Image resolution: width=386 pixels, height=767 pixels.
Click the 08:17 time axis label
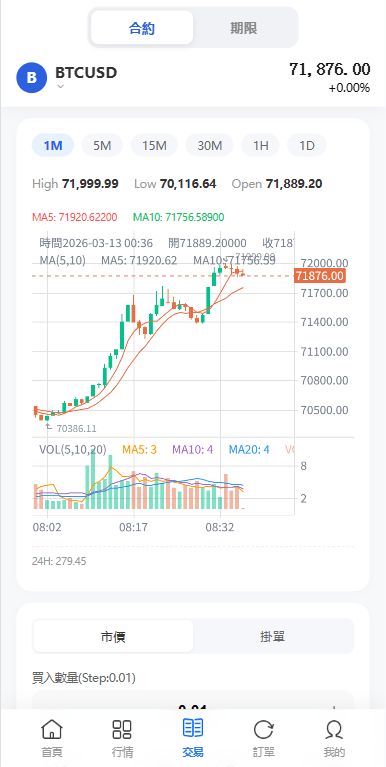click(x=134, y=528)
